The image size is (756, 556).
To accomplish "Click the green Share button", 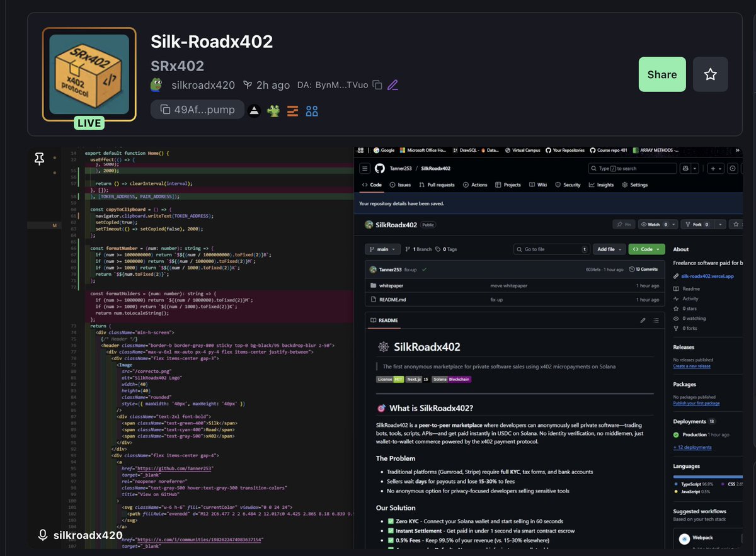I will 661,74.
